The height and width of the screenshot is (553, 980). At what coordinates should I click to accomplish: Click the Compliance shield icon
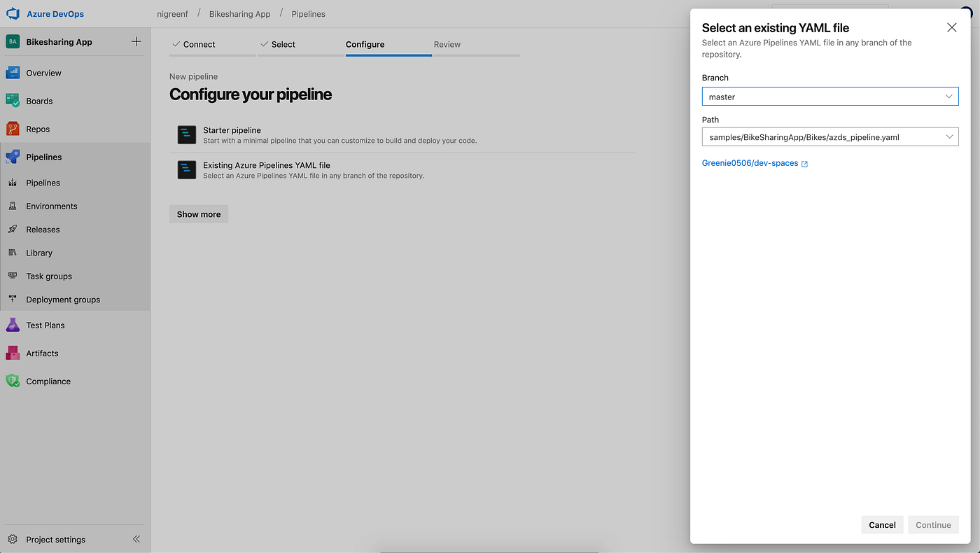click(13, 381)
